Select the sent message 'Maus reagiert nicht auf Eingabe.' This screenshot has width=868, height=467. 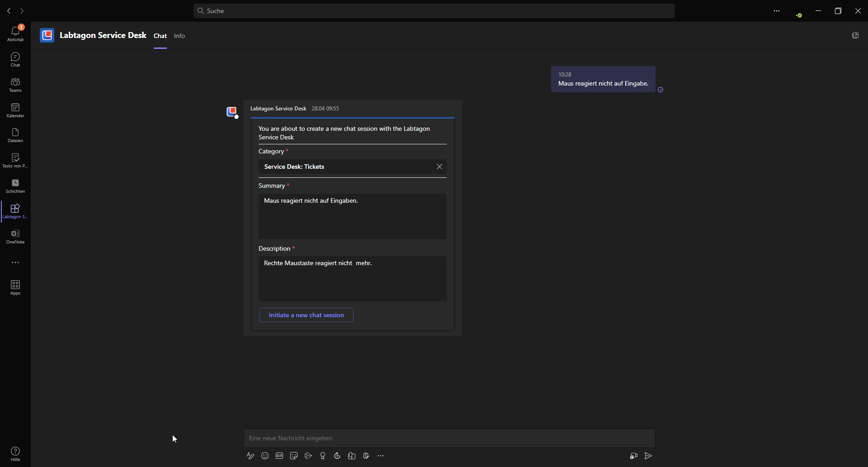click(603, 79)
